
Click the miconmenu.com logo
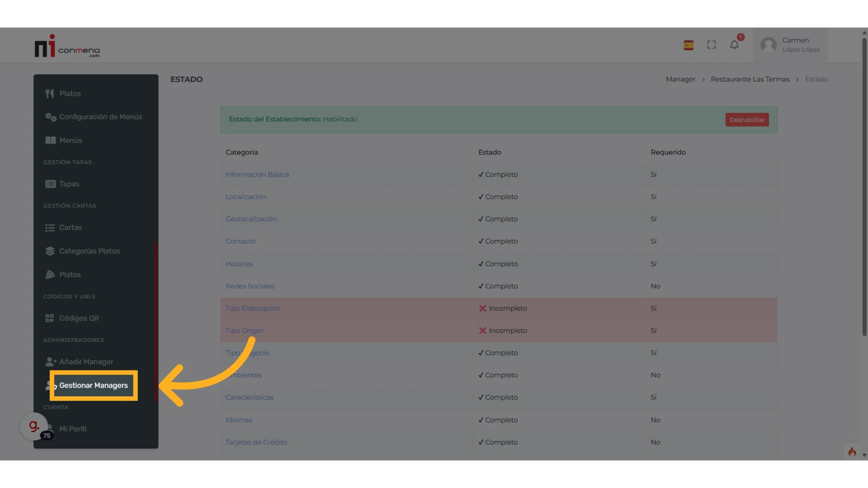67,47
